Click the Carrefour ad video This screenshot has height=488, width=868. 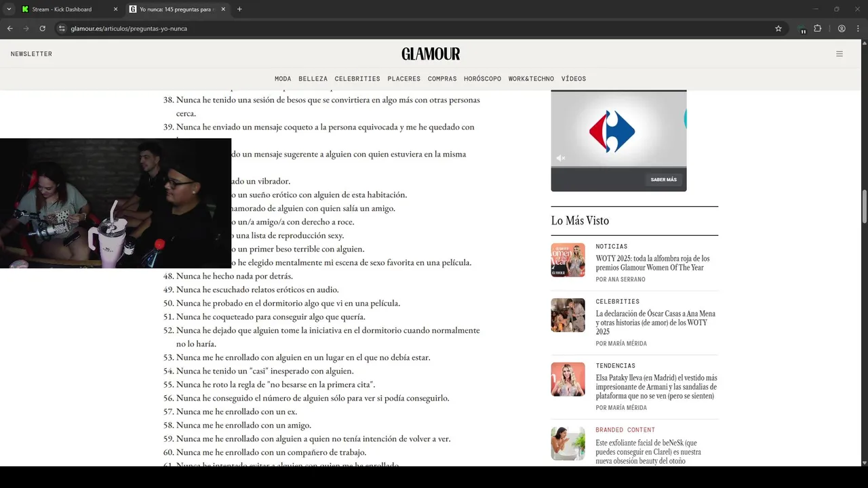tap(618, 129)
